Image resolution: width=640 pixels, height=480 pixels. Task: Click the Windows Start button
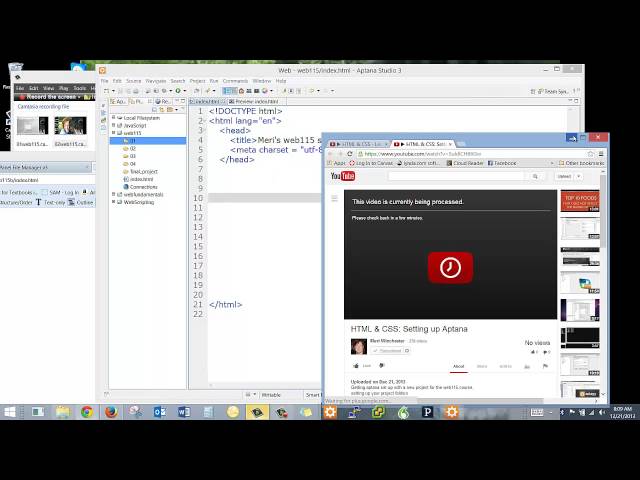point(10,412)
